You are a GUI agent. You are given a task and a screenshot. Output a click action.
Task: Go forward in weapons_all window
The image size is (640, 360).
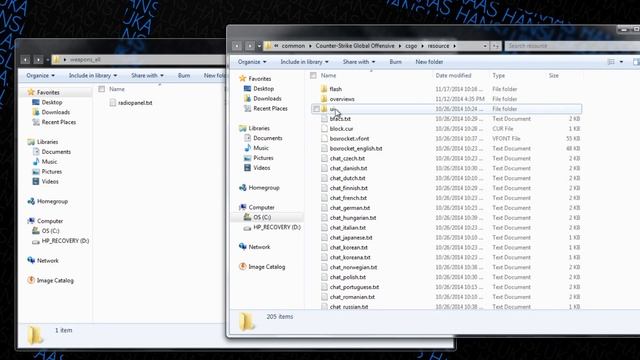(38, 60)
